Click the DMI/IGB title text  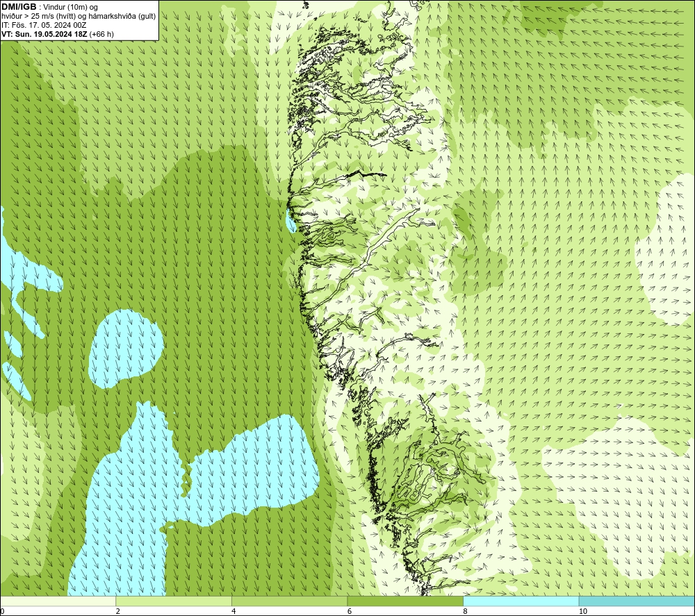point(19,7)
